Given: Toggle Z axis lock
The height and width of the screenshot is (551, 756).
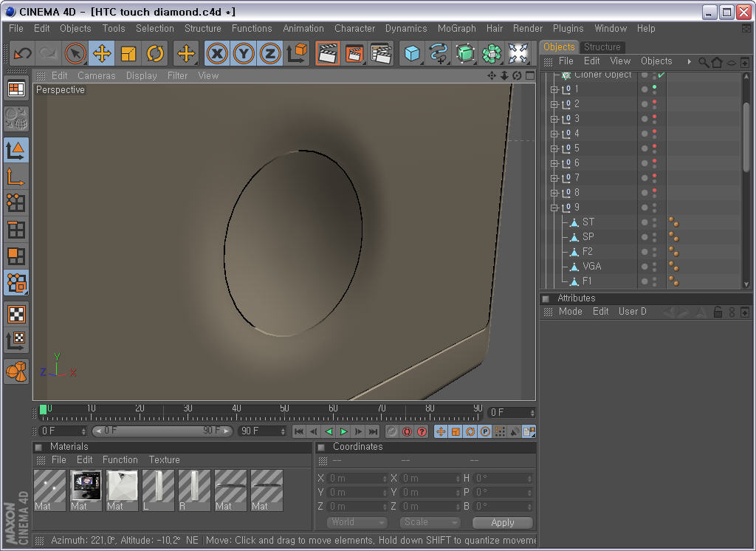Looking at the screenshot, I should pyautogui.click(x=270, y=53).
